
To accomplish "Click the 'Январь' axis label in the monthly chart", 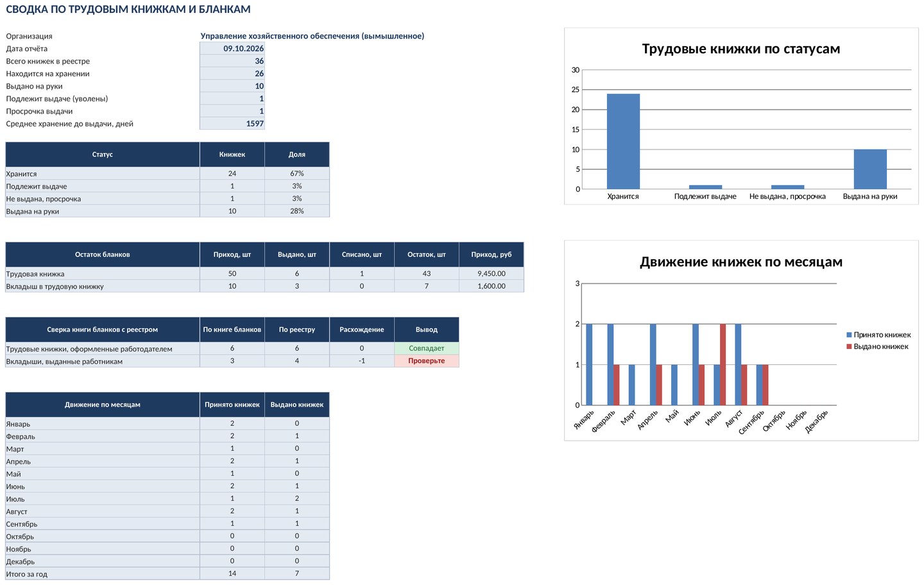I will 585,420.
